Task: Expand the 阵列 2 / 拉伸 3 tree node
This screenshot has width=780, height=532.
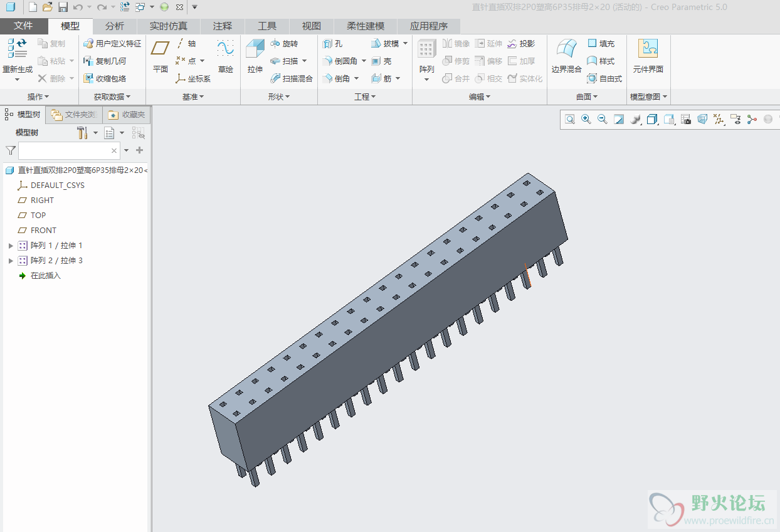Action: click(x=11, y=261)
